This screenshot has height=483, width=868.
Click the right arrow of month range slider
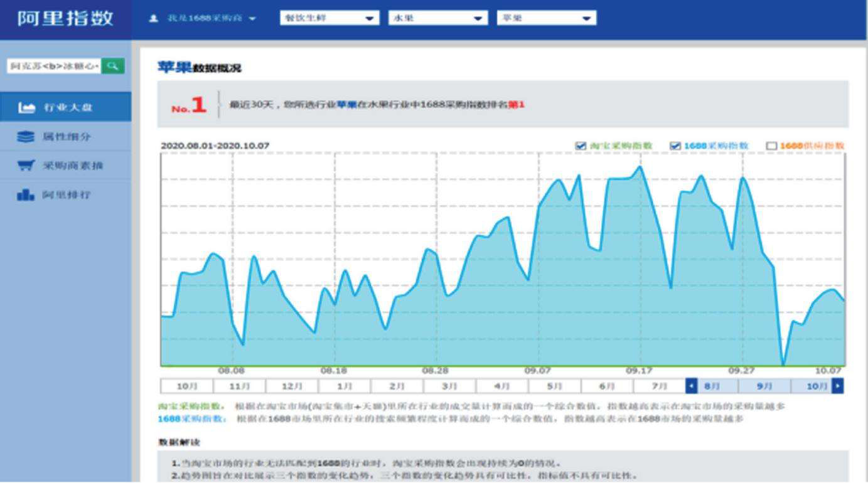pyautogui.click(x=838, y=386)
